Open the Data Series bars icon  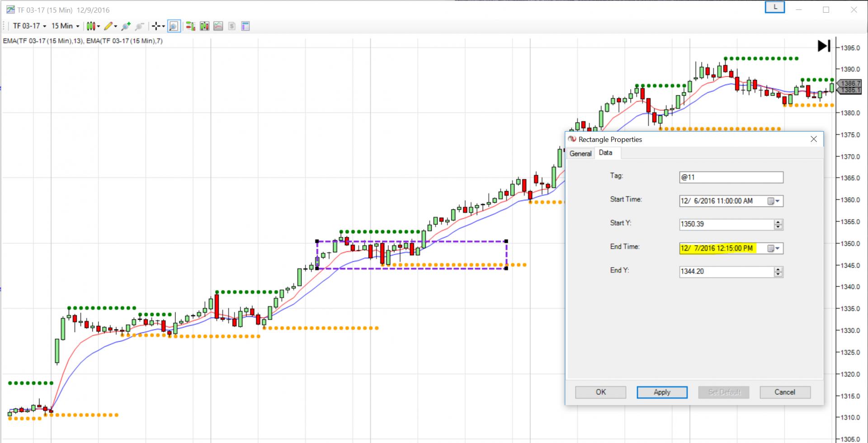(204, 26)
